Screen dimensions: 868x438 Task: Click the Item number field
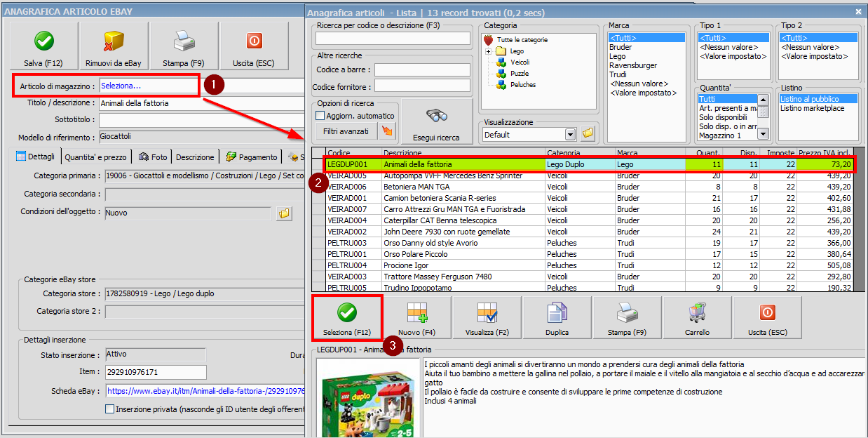[x=156, y=372]
